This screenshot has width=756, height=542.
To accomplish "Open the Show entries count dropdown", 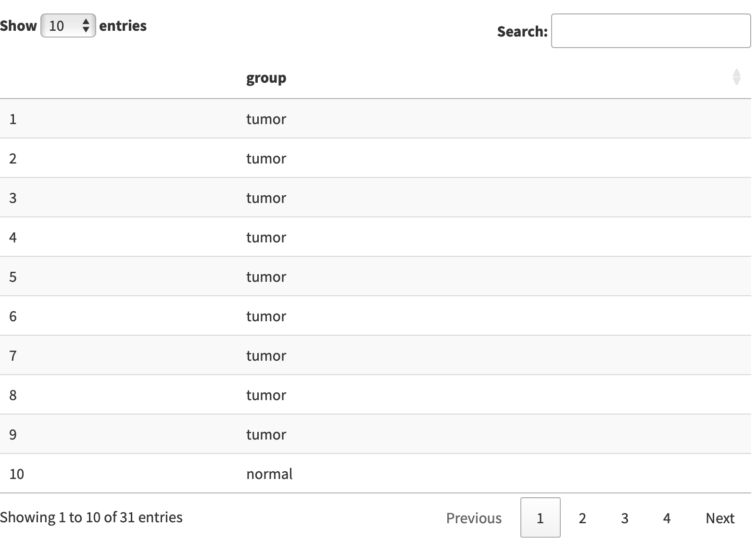I will coord(68,25).
